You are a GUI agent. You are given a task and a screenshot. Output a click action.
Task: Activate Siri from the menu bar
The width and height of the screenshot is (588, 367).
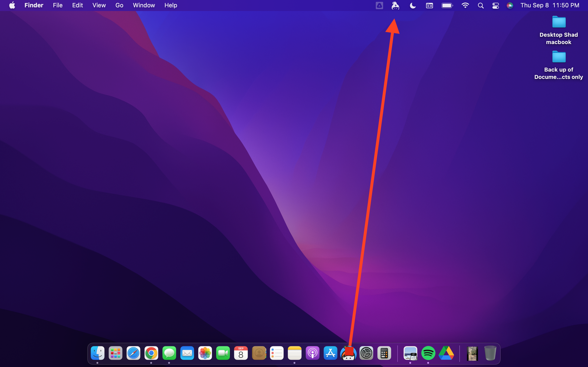point(510,5)
